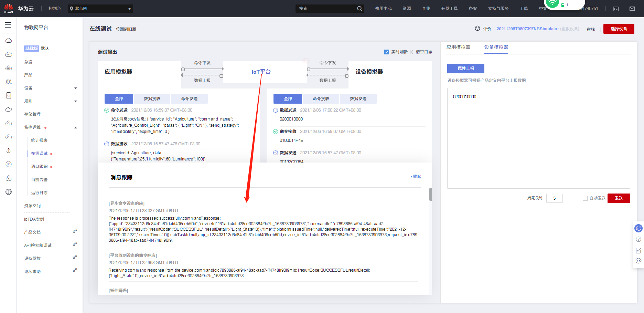Screen dimensions: 644x313
Task: Uncheck the 实时刷新 checkbox
Action: pyautogui.click(x=387, y=52)
